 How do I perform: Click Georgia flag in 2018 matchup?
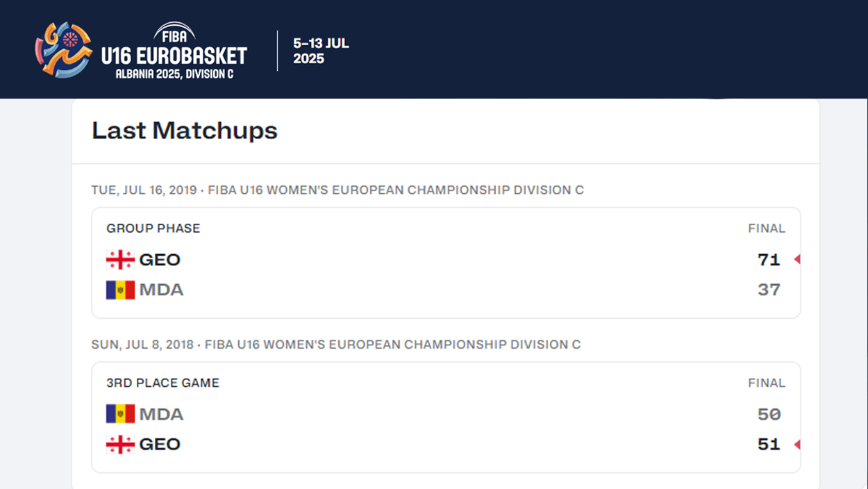tap(120, 445)
